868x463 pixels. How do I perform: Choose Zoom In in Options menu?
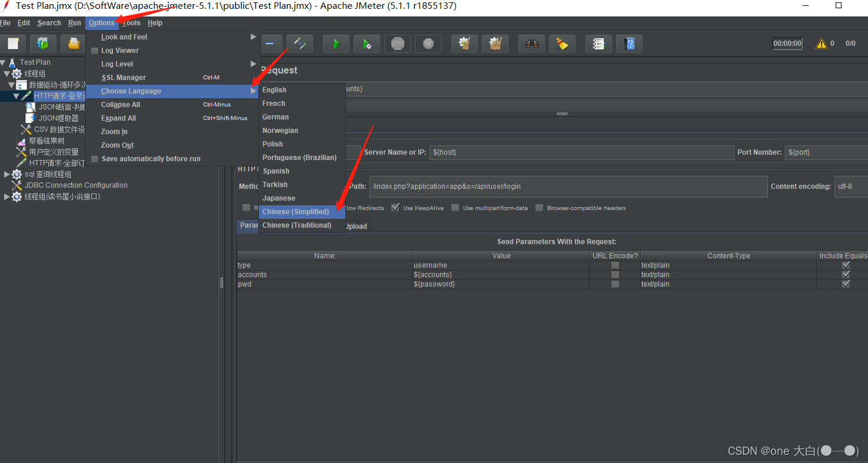click(172, 132)
